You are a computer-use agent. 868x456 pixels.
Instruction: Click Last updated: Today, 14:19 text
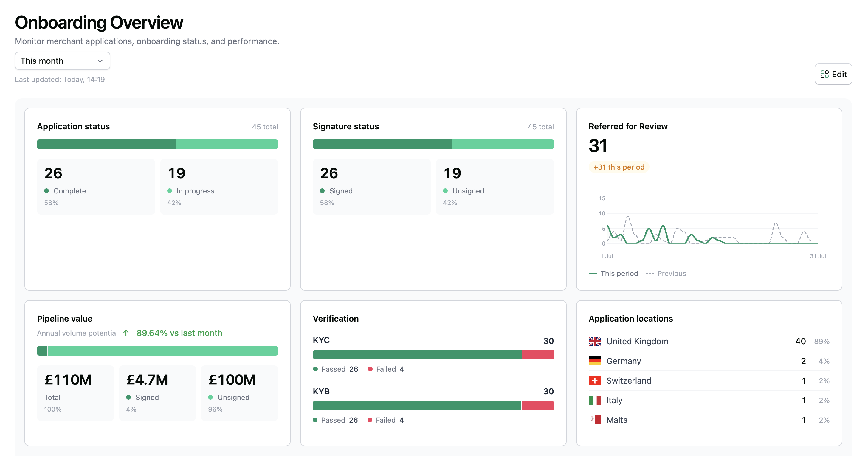click(x=60, y=79)
